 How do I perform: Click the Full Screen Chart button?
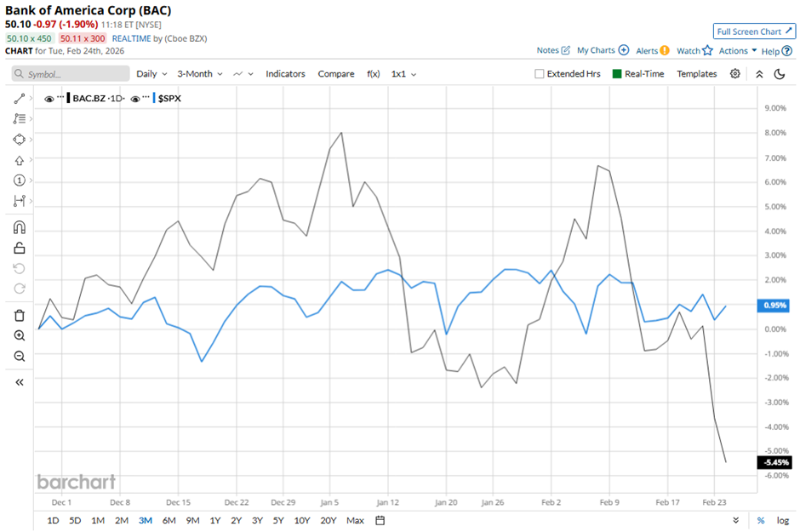(754, 31)
